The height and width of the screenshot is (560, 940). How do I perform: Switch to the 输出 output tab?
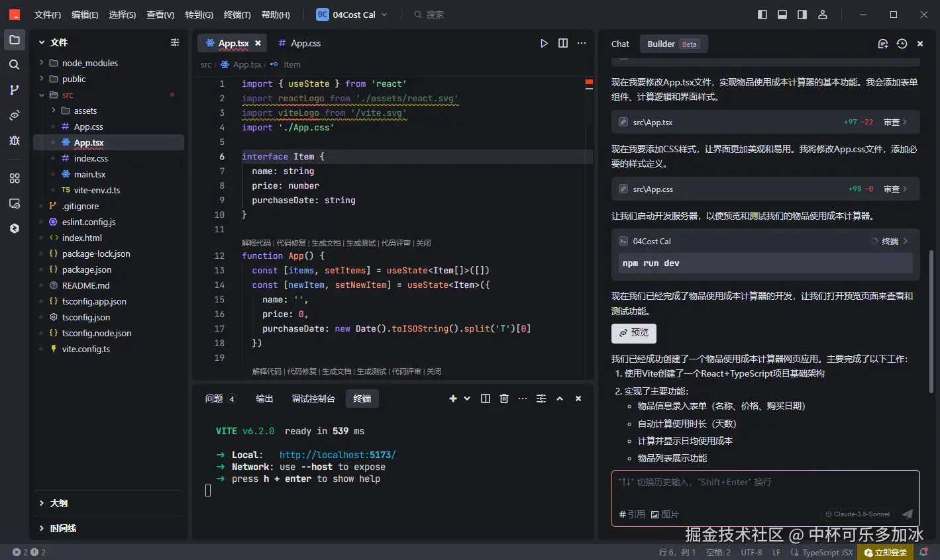(x=264, y=398)
